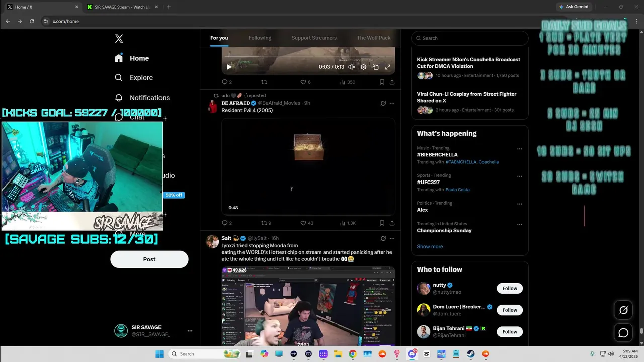The image size is (644, 362).
Task: Open Salt's post stream screenshot image
Action: [308, 306]
